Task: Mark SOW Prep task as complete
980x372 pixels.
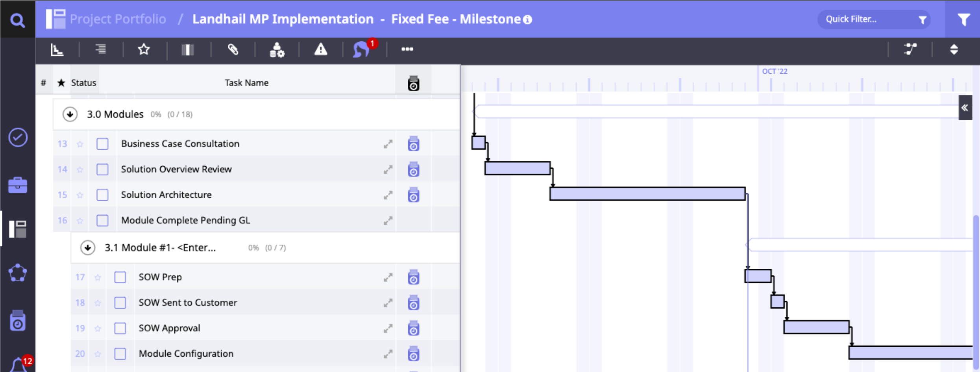Action: [120, 277]
